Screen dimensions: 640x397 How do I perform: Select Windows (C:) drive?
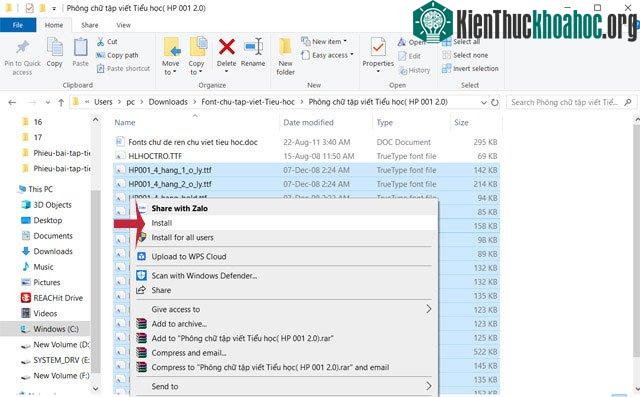(x=56, y=329)
